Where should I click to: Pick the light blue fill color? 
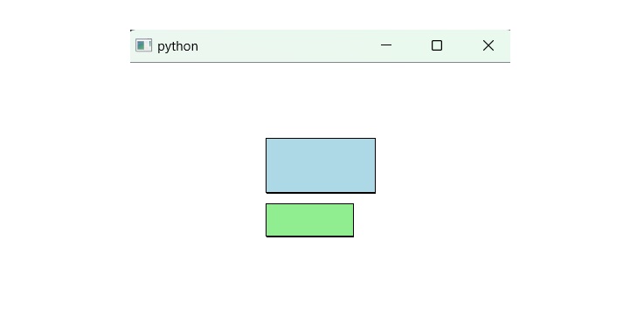tap(321, 165)
